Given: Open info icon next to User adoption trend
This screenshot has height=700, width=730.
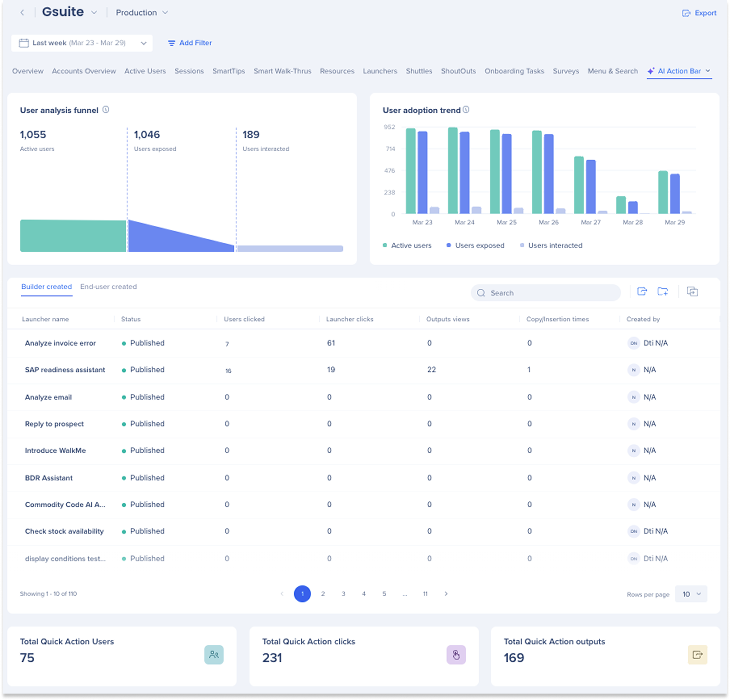Looking at the screenshot, I should (x=466, y=110).
